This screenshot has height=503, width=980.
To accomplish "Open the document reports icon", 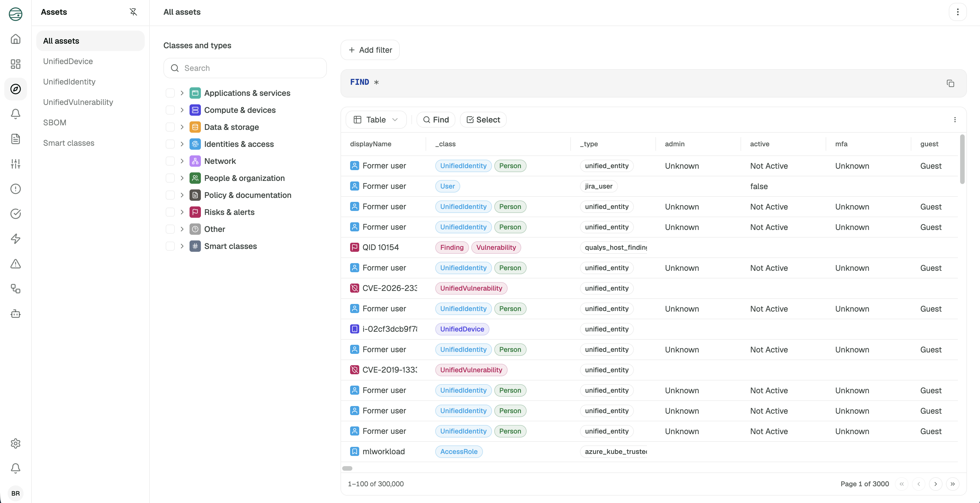I will coord(16,139).
